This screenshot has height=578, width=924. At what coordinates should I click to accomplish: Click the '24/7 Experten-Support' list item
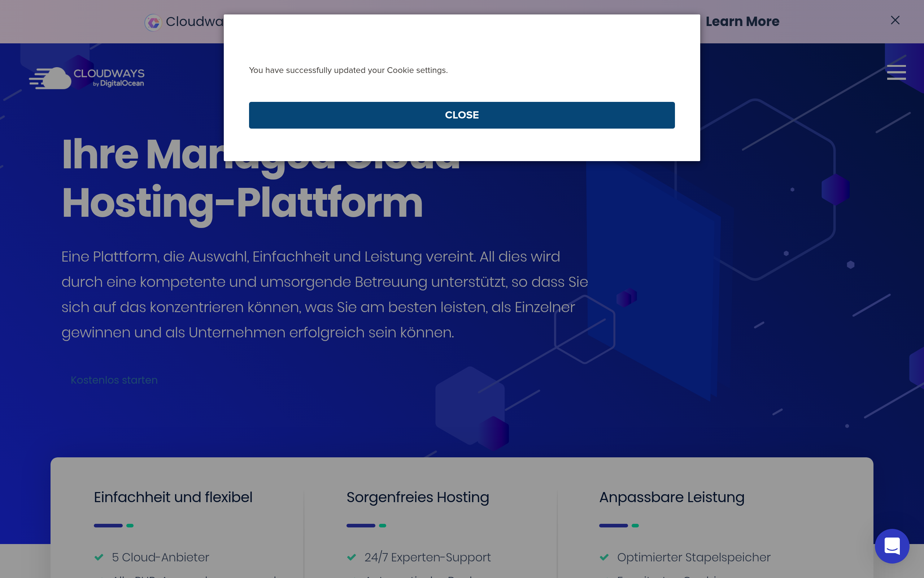[x=428, y=557]
